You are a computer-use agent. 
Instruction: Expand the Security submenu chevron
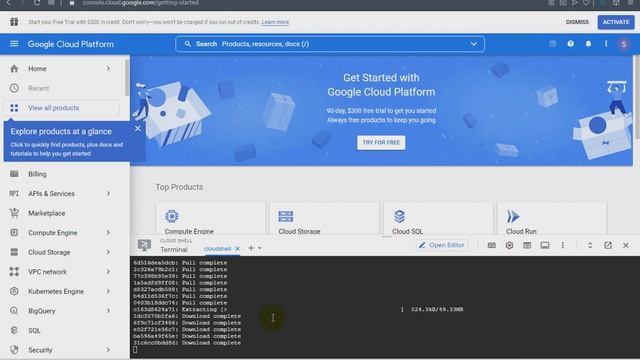click(x=108, y=350)
